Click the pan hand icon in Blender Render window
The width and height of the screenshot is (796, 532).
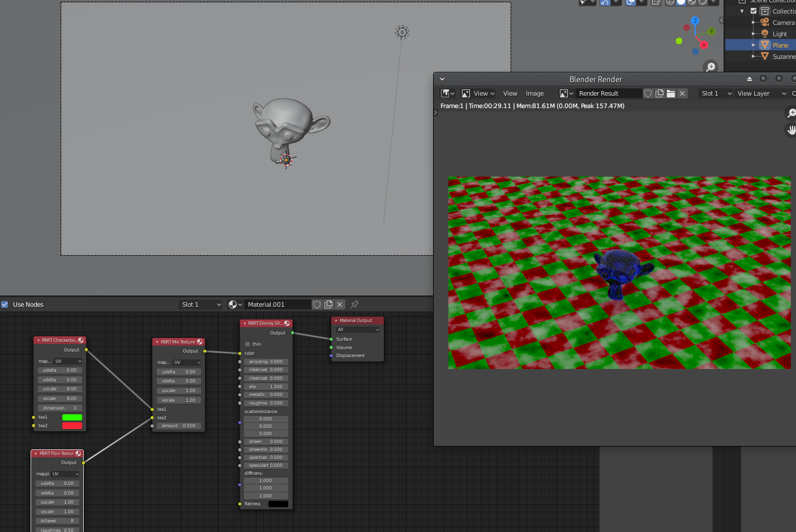pos(791,130)
